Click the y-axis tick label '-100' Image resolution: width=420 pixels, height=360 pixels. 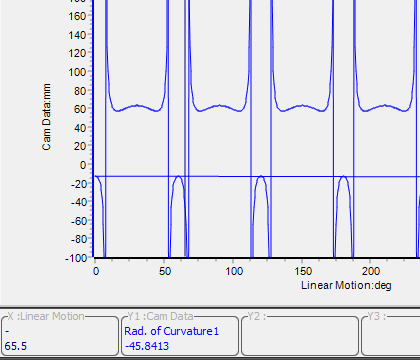pyautogui.click(x=76, y=258)
